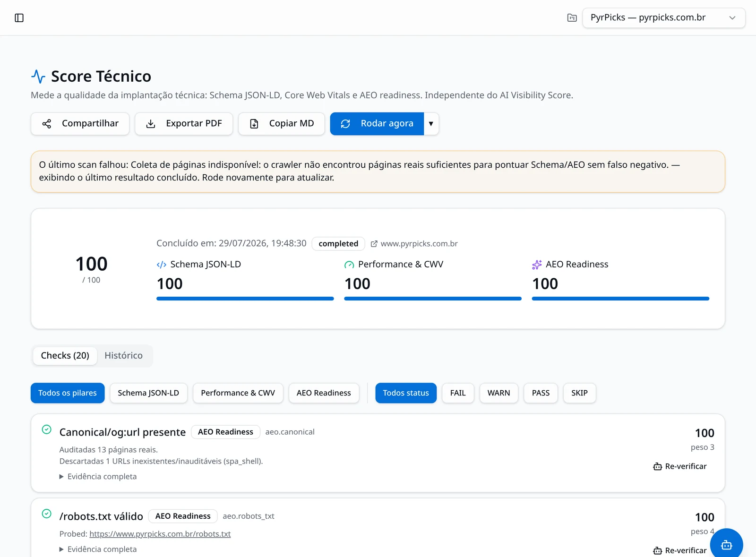Filter checks by Performance & CWV pillar
Viewport: 756px width, 557px height.
pyautogui.click(x=238, y=393)
